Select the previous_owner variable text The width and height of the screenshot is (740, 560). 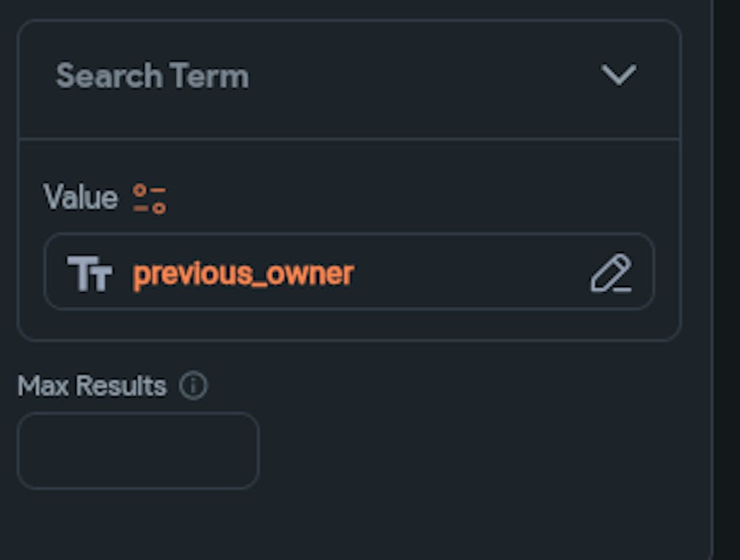[x=243, y=274]
